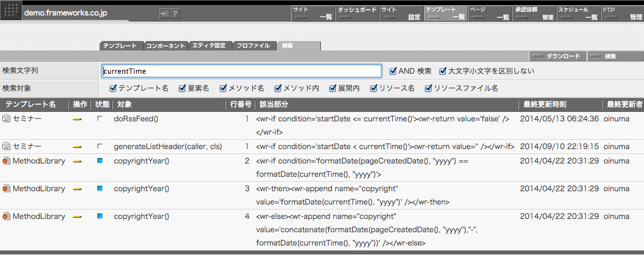Click the blue status square in the line 4 row
The width and height of the screenshot is (644, 255).
(x=100, y=216)
